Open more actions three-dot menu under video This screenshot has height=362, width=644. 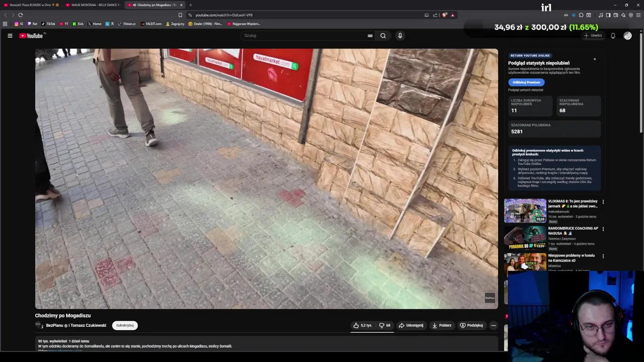click(494, 325)
